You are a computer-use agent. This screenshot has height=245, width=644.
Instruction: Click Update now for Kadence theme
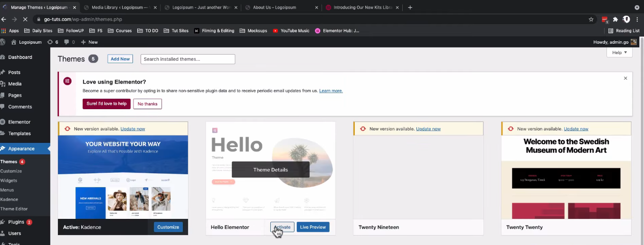133,129
